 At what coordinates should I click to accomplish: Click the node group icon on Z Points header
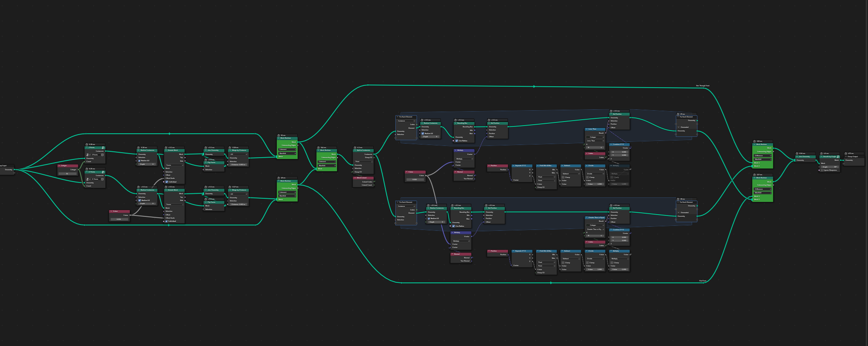103,148
